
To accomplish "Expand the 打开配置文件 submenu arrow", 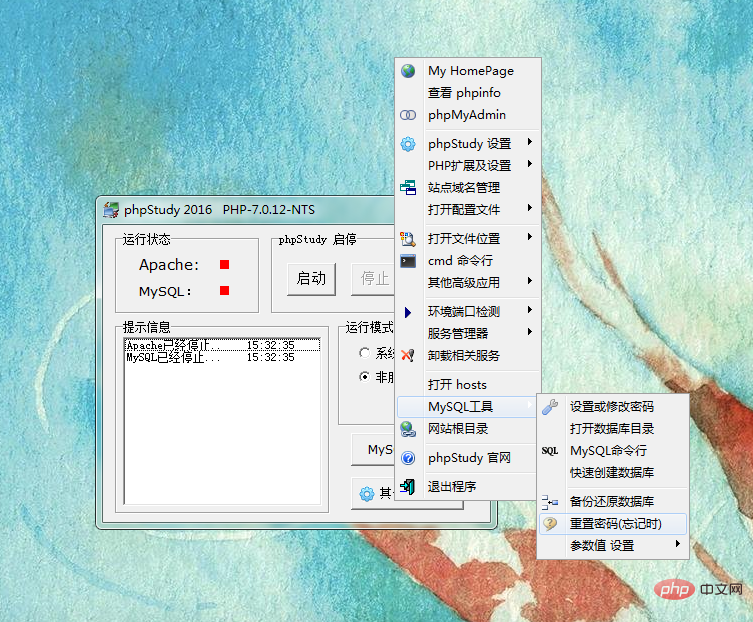I will pos(530,207).
